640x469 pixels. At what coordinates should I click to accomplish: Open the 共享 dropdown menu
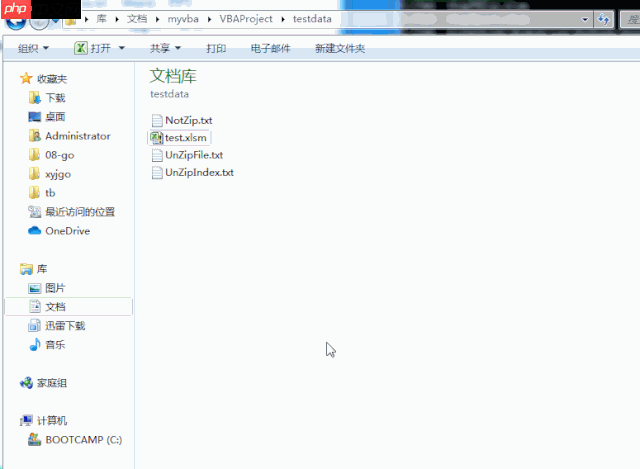tap(165, 49)
